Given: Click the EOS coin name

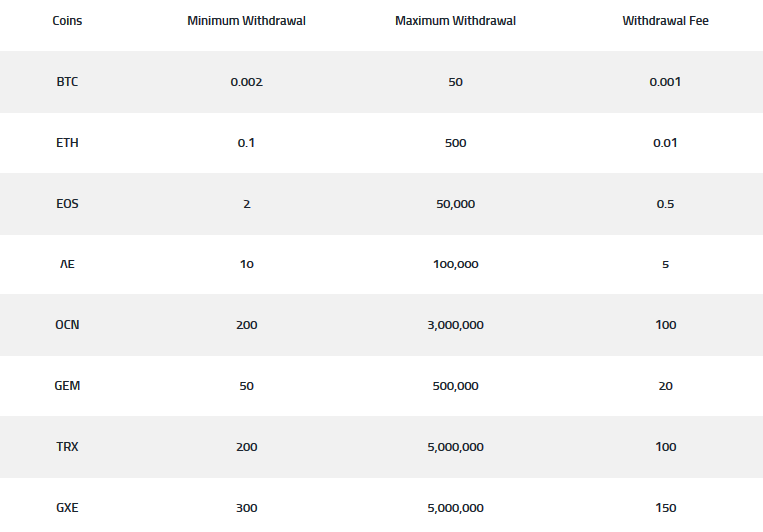Looking at the screenshot, I should pyautogui.click(x=67, y=204).
